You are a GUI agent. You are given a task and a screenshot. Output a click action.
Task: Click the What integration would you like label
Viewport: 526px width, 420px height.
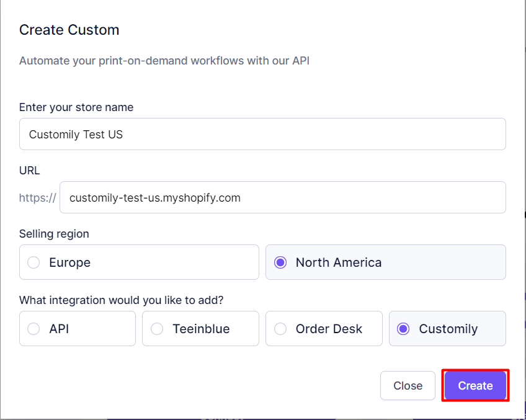pyautogui.click(x=121, y=300)
